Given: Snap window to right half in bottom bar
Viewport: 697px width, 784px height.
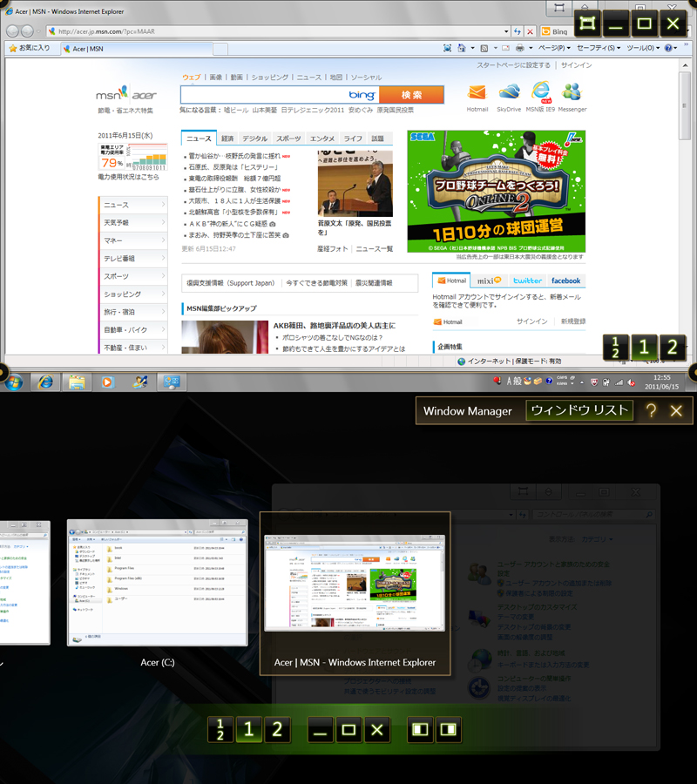Looking at the screenshot, I should pyautogui.click(x=449, y=730).
